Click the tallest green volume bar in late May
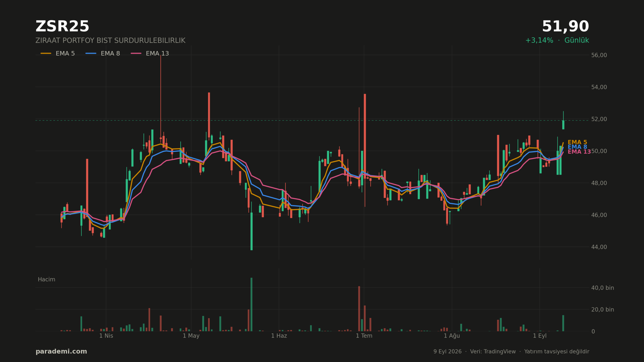The image size is (644, 362). click(x=252, y=304)
